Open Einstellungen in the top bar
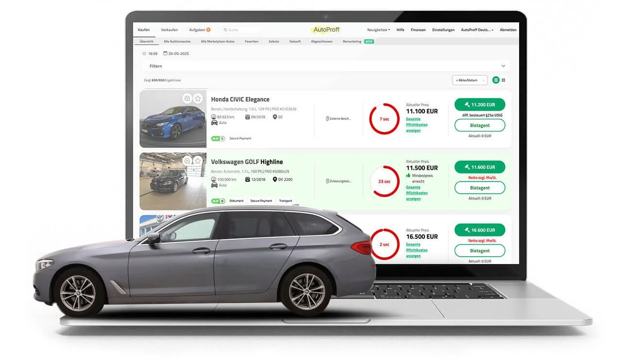 (443, 30)
